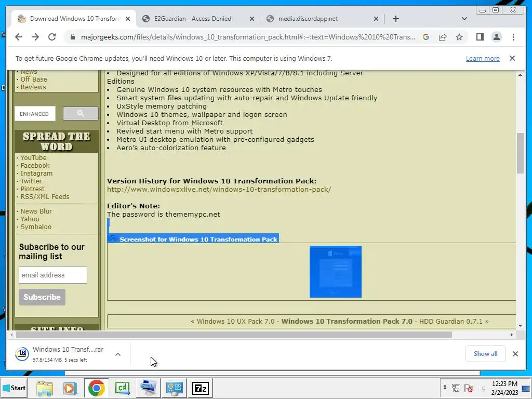
Task: Open RSS/XML Feeds link
Action: [45, 197]
